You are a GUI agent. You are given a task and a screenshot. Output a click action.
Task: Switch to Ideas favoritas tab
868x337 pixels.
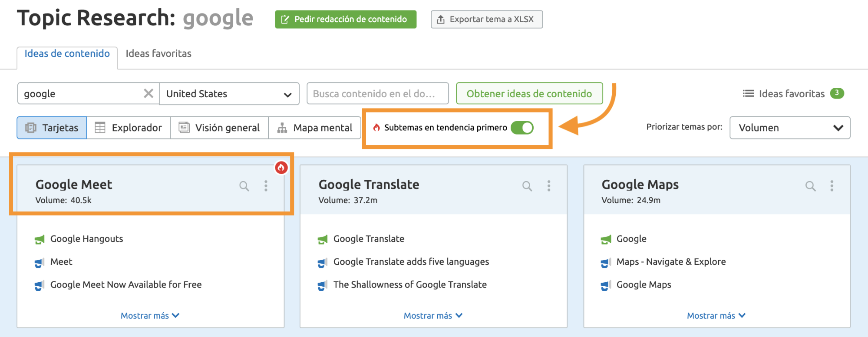pos(158,53)
